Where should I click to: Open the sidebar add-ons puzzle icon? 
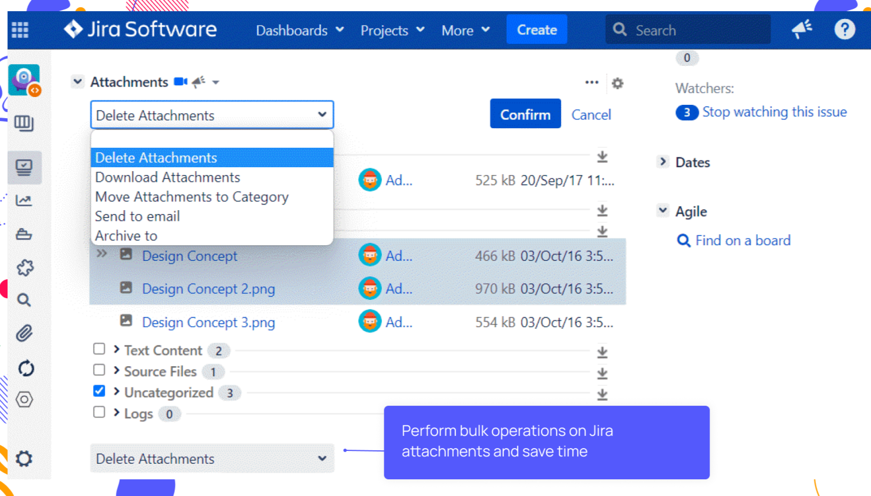(x=25, y=267)
